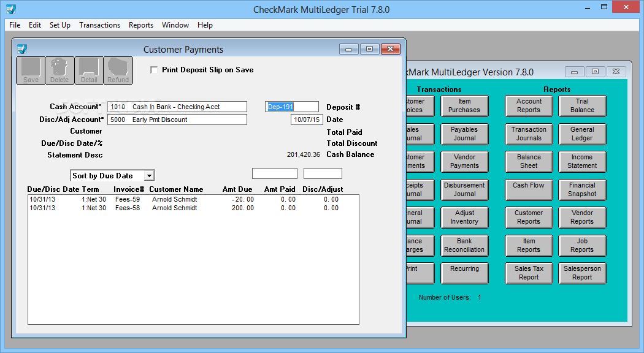This screenshot has height=353, width=644.
Task: Click Item Purchases button in command center
Action: coord(464,106)
